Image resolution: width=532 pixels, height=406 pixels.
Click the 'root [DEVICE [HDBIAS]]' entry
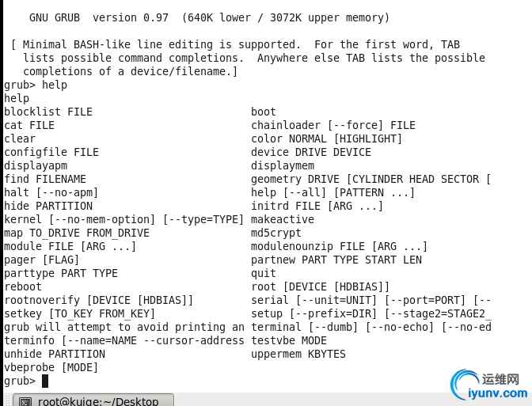[x=321, y=287]
